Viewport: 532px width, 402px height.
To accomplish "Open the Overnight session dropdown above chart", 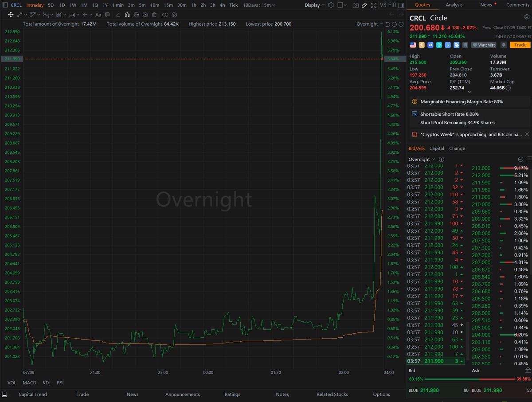I will (x=370, y=24).
